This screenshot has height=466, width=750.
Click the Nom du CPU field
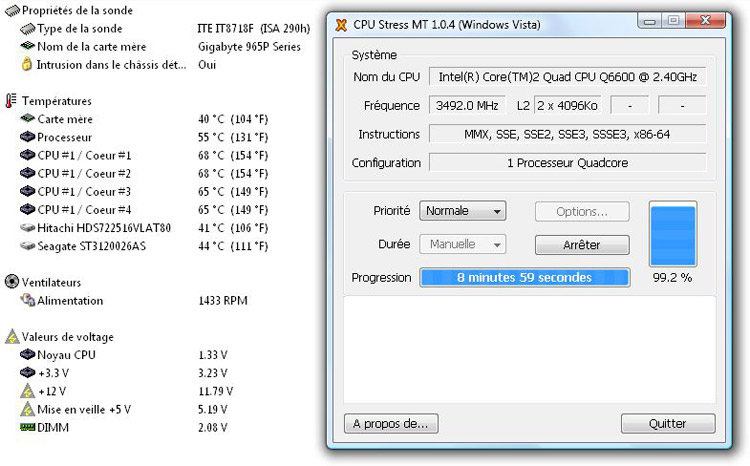tap(567, 77)
